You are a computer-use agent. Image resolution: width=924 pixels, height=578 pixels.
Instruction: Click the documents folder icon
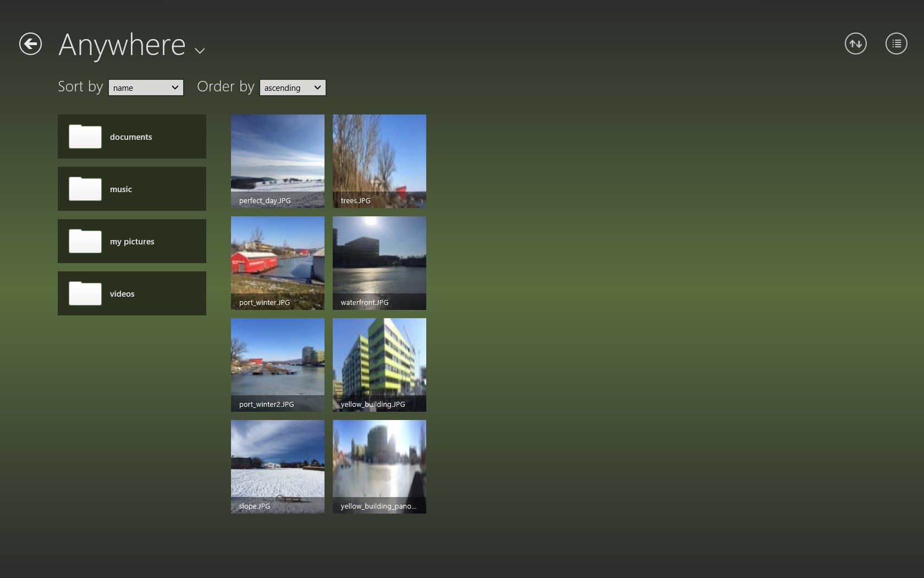(85, 137)
